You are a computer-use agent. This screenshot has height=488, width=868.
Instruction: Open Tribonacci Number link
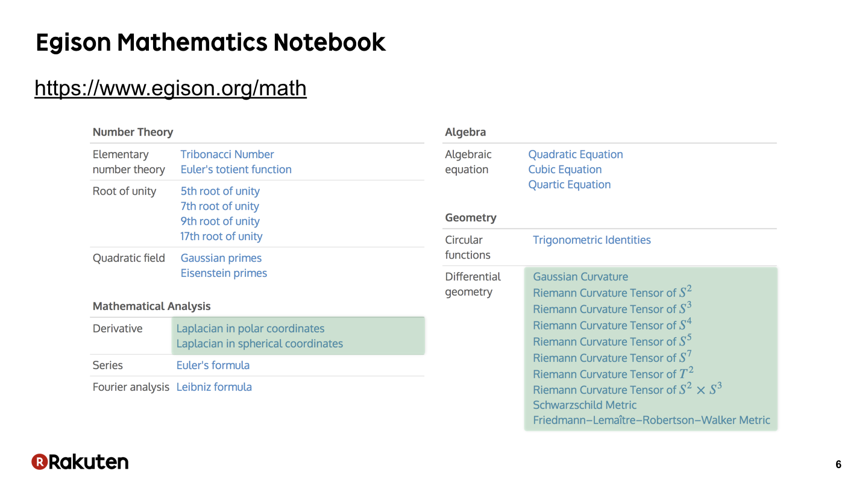227,154
